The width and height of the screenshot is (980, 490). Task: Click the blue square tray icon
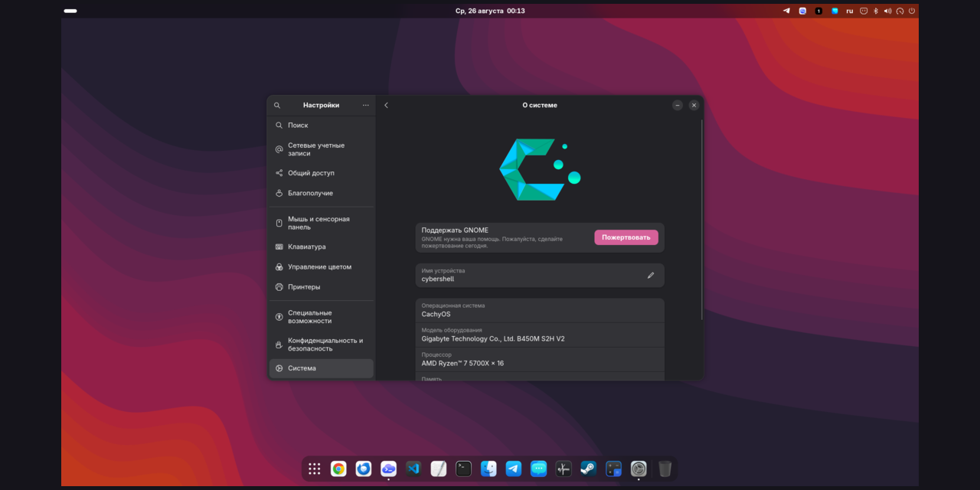coord(835,11)
